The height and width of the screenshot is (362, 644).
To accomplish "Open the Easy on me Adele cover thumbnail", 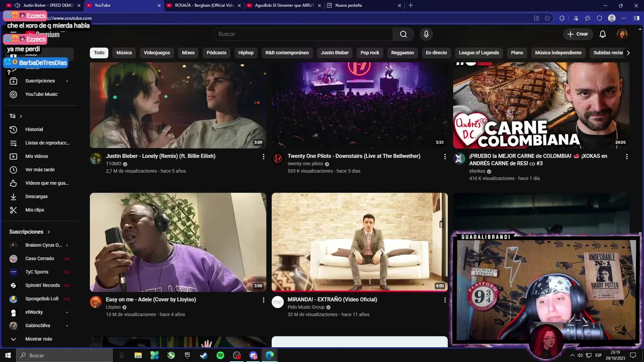I will [x=178, y=242].
